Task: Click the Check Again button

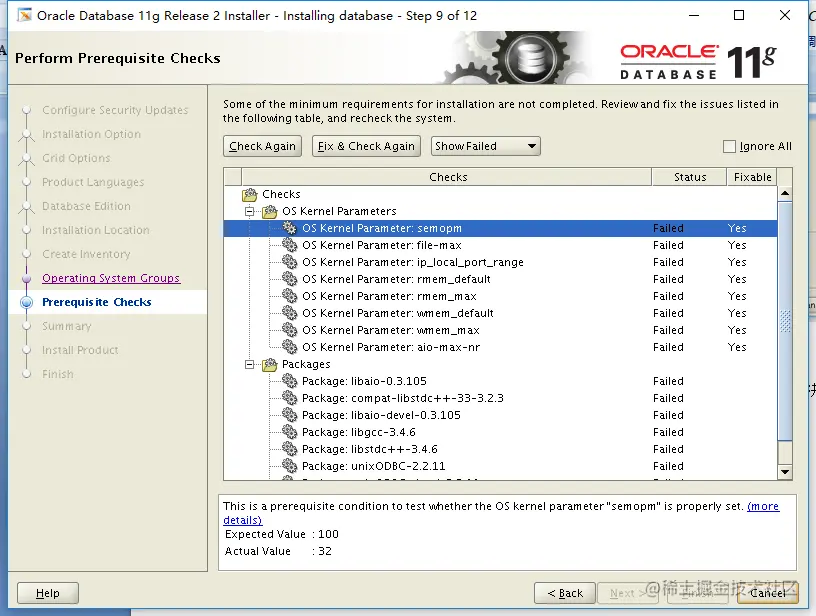Action: 262,146
